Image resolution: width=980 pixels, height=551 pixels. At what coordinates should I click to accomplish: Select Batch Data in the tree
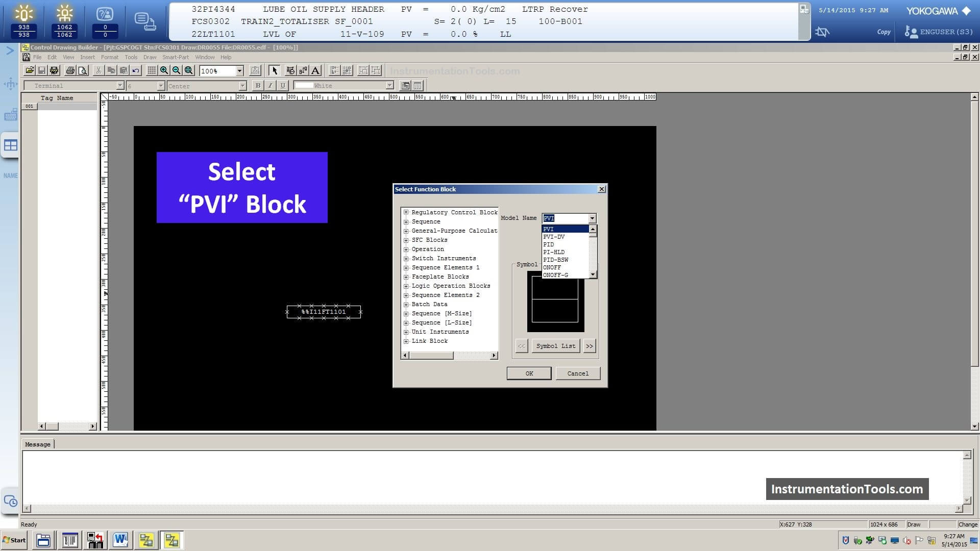429,304
